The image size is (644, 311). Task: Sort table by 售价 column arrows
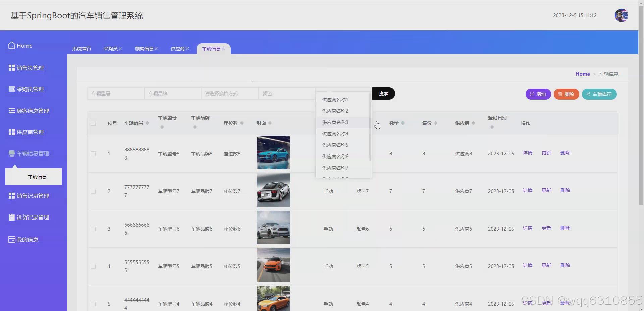tap(436, 123)
